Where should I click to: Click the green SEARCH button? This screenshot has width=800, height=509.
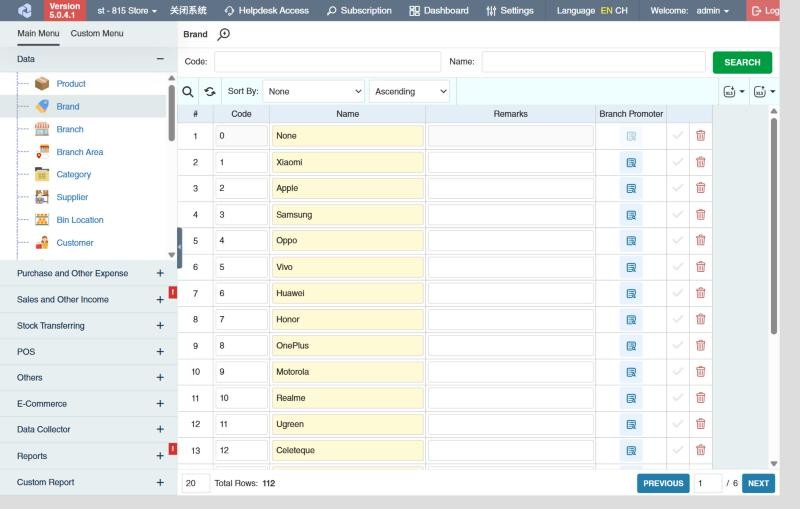pos(742,62)
